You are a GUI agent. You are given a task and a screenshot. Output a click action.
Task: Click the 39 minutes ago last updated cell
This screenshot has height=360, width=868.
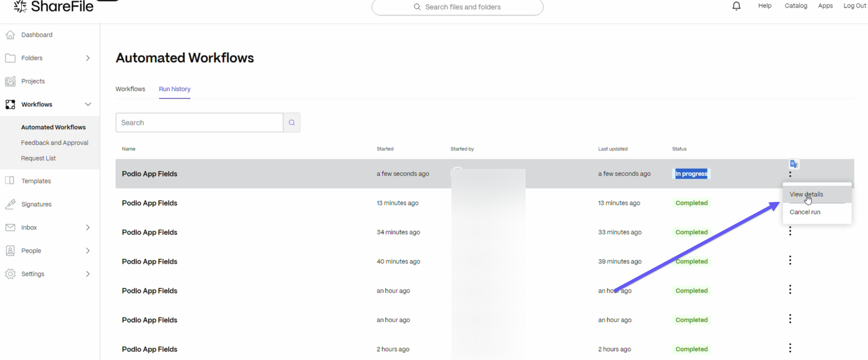(620, 261)
